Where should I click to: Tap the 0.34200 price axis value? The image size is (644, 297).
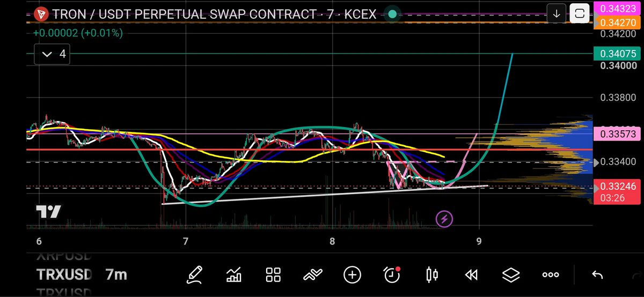(617, 33)
